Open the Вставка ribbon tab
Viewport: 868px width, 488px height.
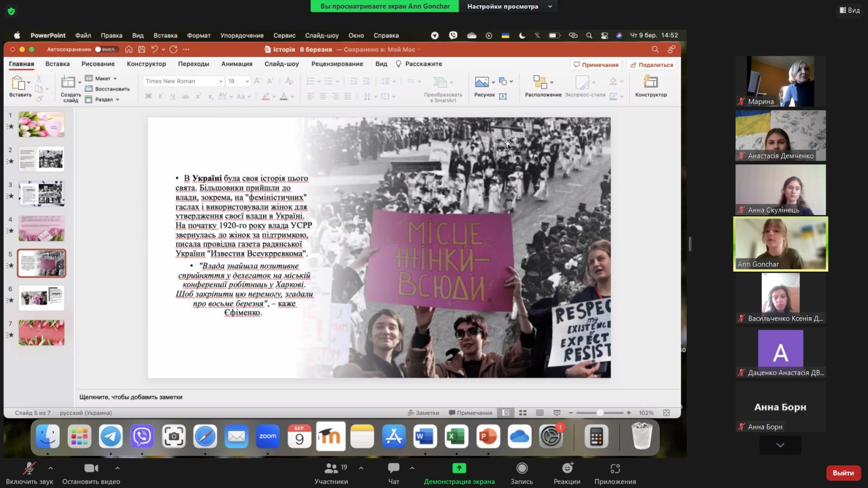tap(58, 64)
